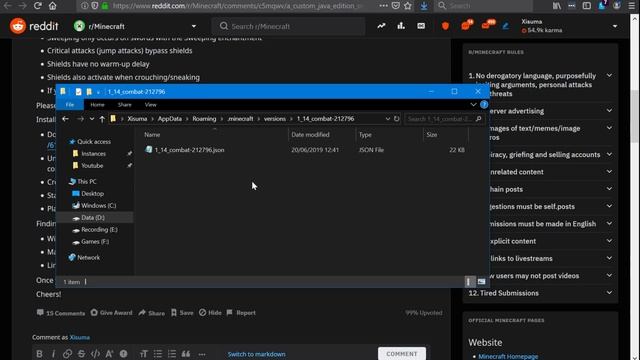Select 1_14_combat-212796.json file
The image size is (640, 360).
pyautogui.click(x=189, y=150)
